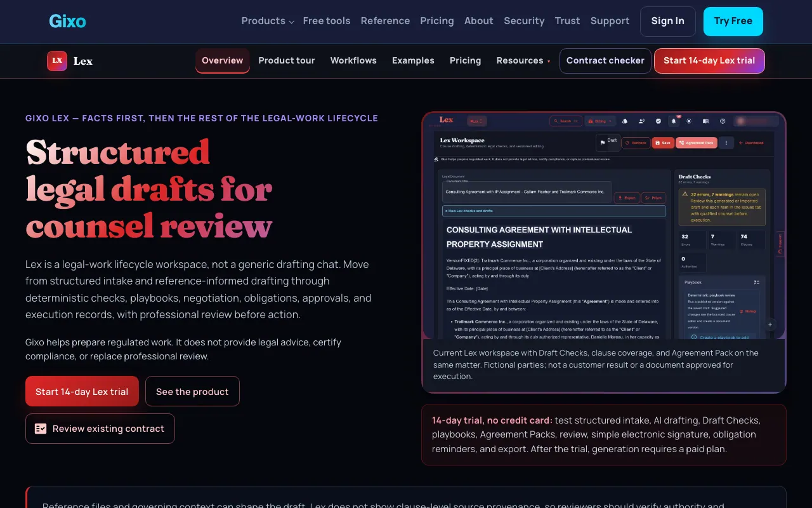Click the verified checkmark badge icon in preview
The width and height of the screenshot is (812, 508).
click(x=658, y=121)
